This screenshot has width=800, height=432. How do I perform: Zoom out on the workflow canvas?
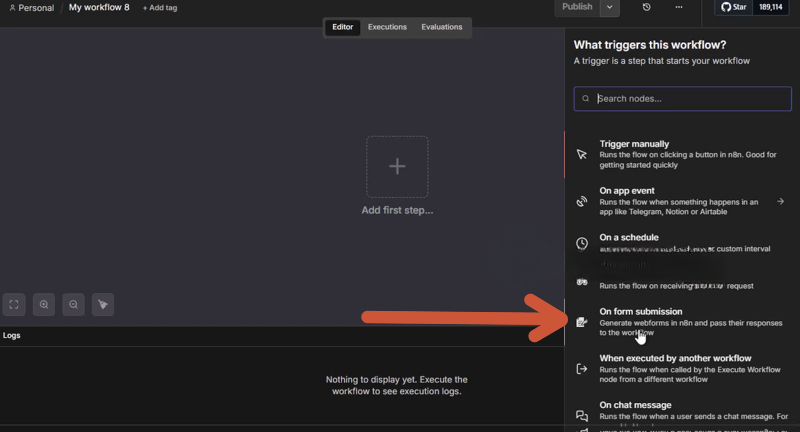73,304
